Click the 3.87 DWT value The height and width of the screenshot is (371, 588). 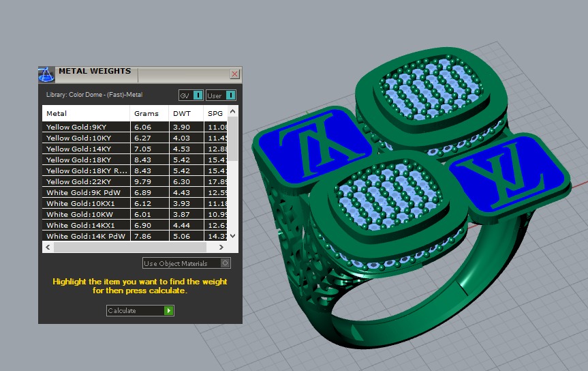[181, 214]
